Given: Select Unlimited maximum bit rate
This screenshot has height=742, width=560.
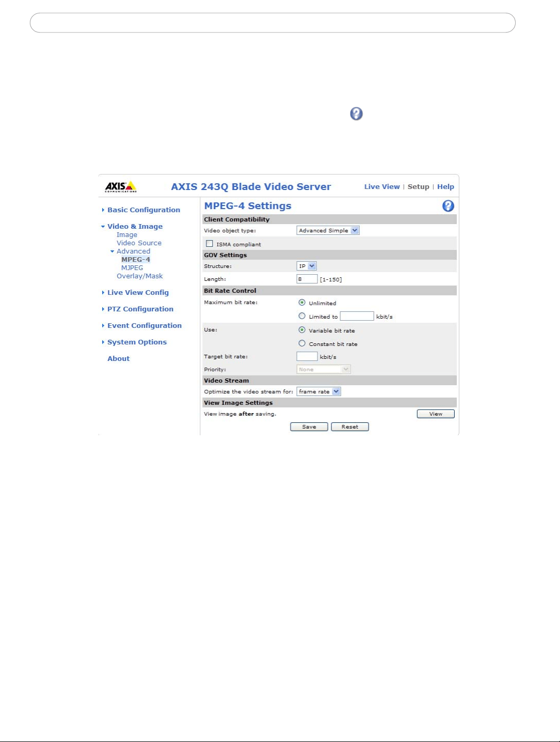Looking at the screenshot, I should point(302,303).
